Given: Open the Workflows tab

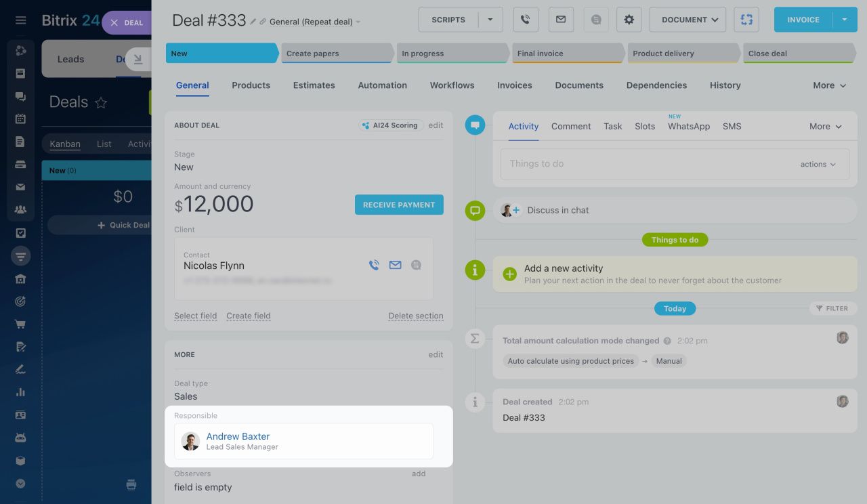Looking at the screenshot, I should [x=452, y=85].
